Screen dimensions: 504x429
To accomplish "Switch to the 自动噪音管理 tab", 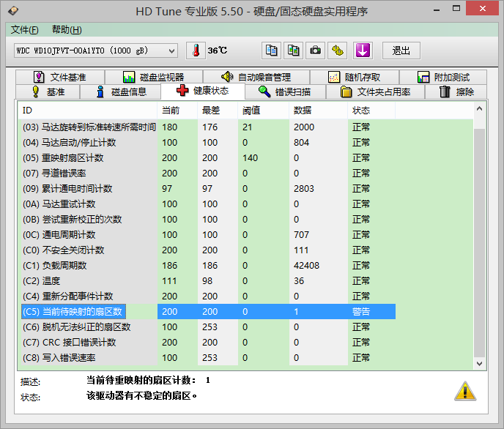I will 256,78.
